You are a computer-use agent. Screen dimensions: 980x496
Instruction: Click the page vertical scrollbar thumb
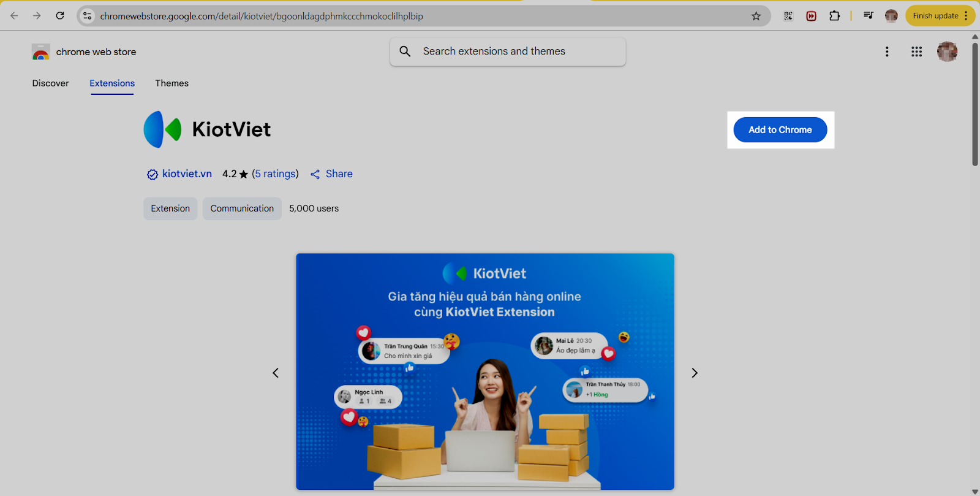tap(975, 104)
